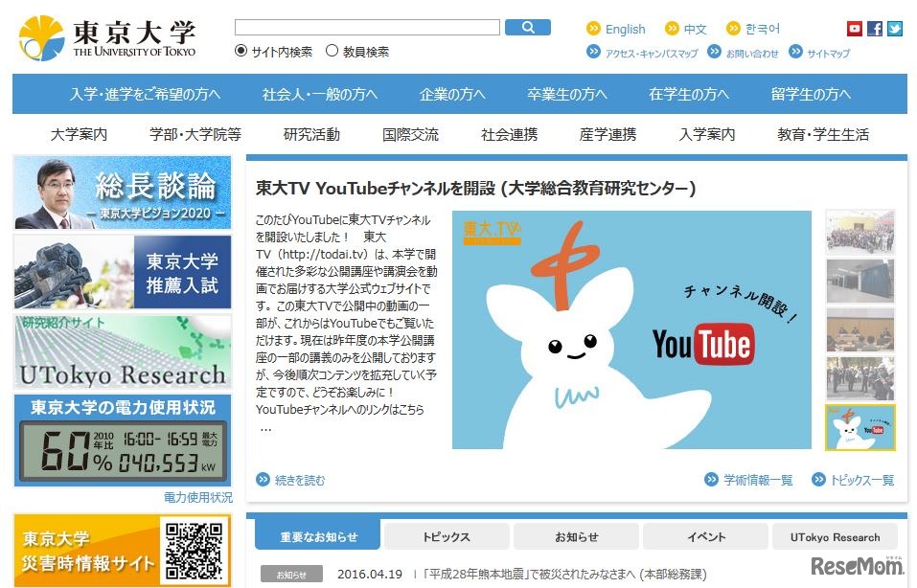Select the third slide thumbnail, meeting room

[x=860, y=330]
